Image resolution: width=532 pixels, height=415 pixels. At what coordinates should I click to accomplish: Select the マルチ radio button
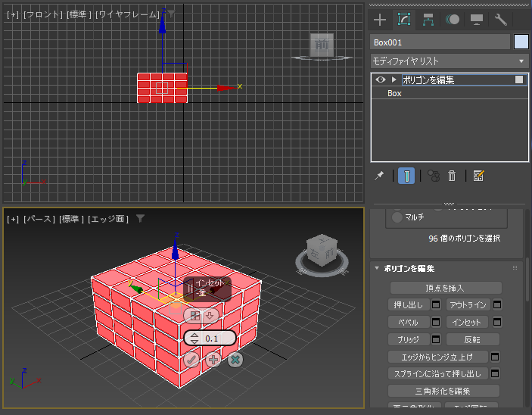pyautogui.click(x=397, y=217)
